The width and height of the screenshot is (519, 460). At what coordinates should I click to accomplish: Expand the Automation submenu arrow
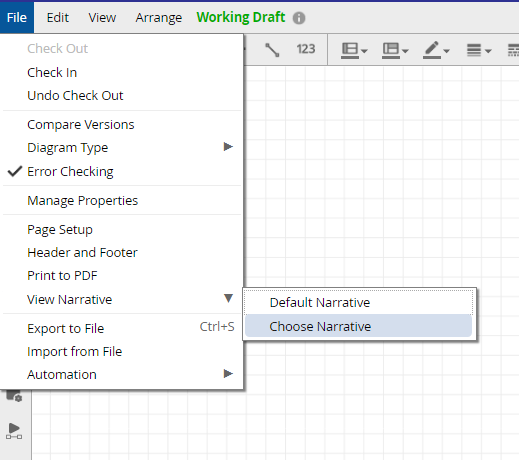pos(228,374)
